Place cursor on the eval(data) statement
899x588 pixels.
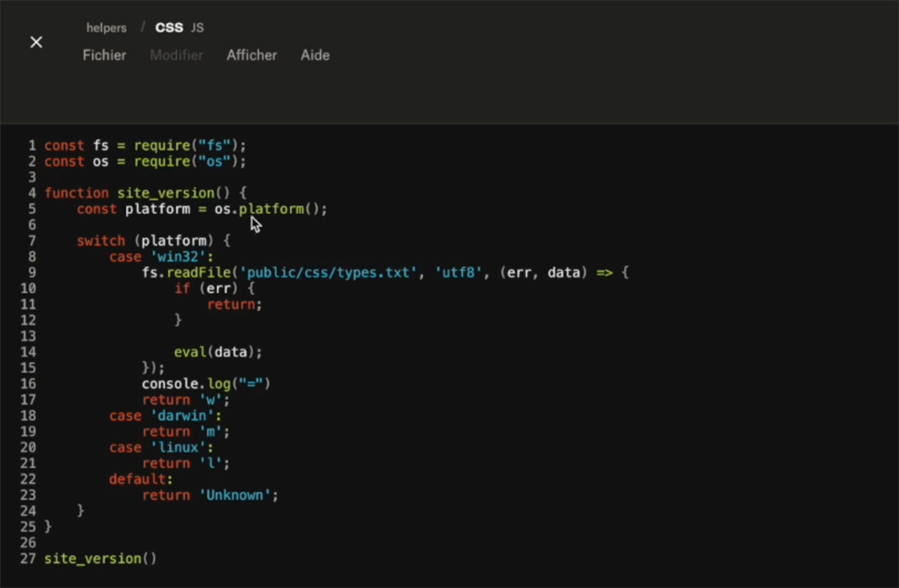[218, 352]
